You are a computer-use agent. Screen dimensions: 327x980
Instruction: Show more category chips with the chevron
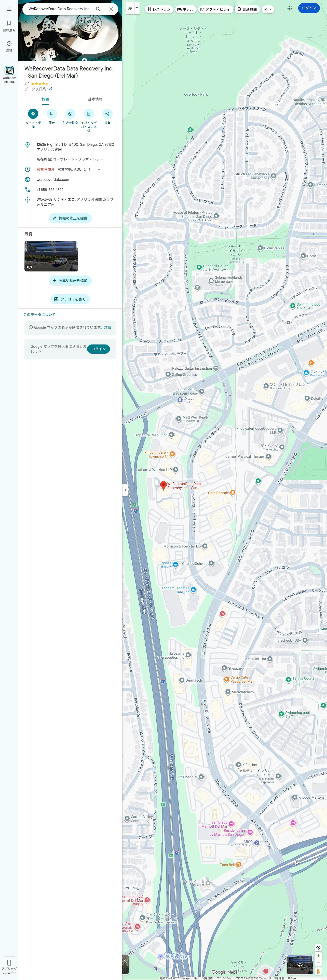tap(270, 9)
